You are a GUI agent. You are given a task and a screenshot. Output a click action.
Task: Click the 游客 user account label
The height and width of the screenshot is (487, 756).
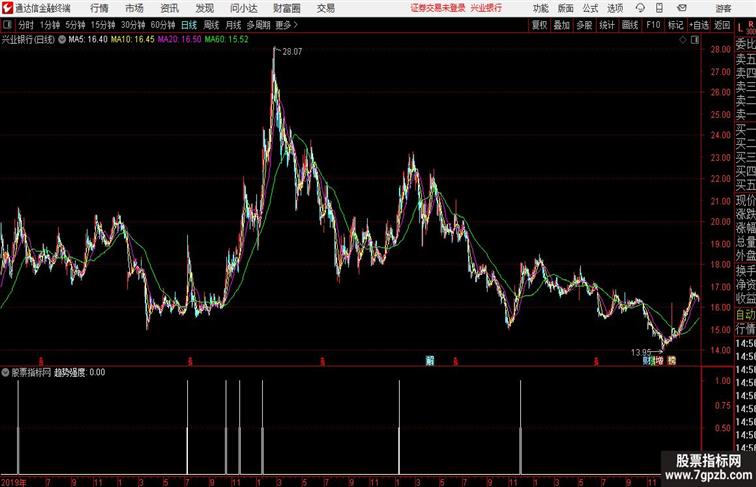point(723,8)
